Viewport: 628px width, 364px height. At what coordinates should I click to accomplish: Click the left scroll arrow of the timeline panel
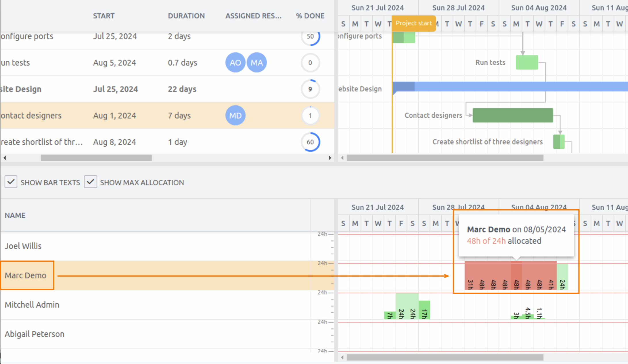click(342, 158)
